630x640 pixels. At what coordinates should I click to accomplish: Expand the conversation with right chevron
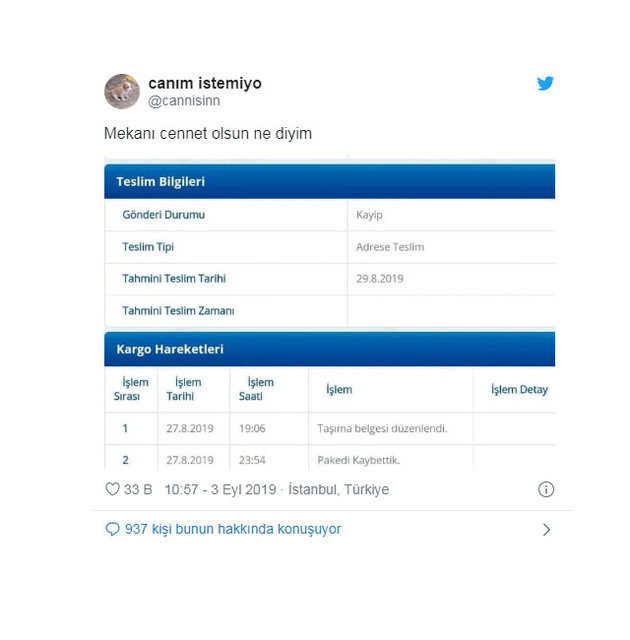coord(546,529)
